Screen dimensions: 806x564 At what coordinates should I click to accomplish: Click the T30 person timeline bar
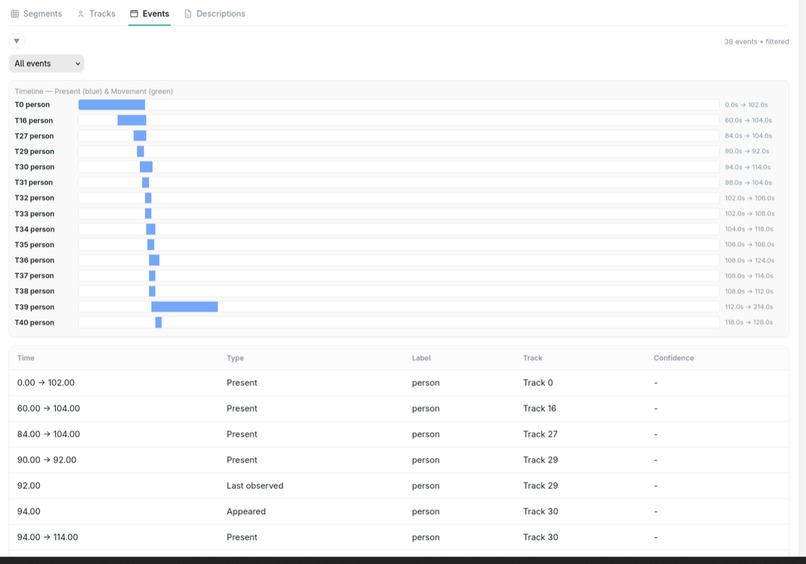click(146, 167)
